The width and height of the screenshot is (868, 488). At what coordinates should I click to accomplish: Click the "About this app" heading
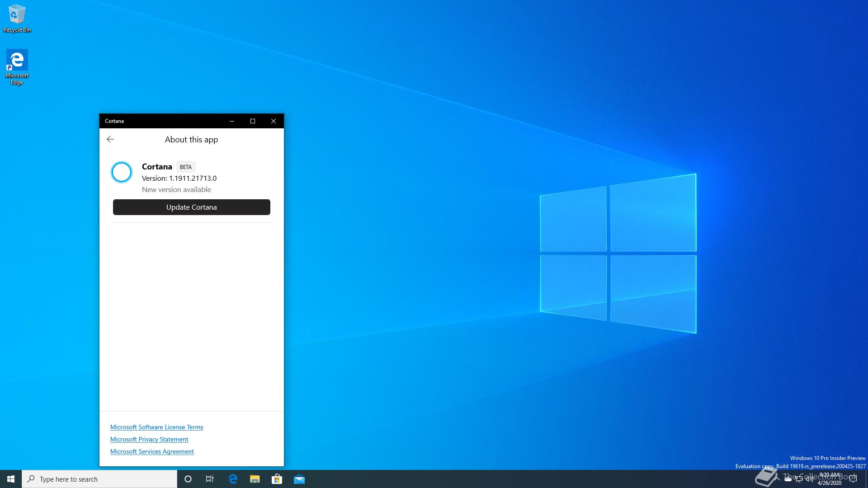coord(191,140)
